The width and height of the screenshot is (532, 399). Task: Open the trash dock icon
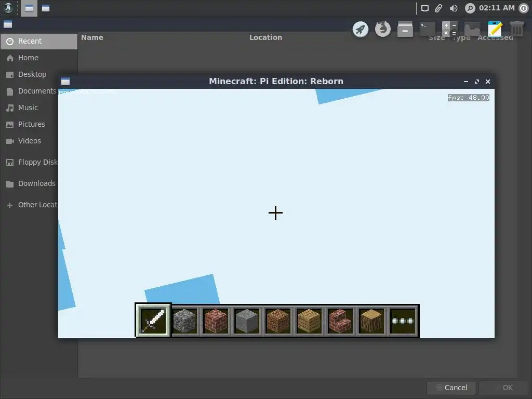coord(517,29)
